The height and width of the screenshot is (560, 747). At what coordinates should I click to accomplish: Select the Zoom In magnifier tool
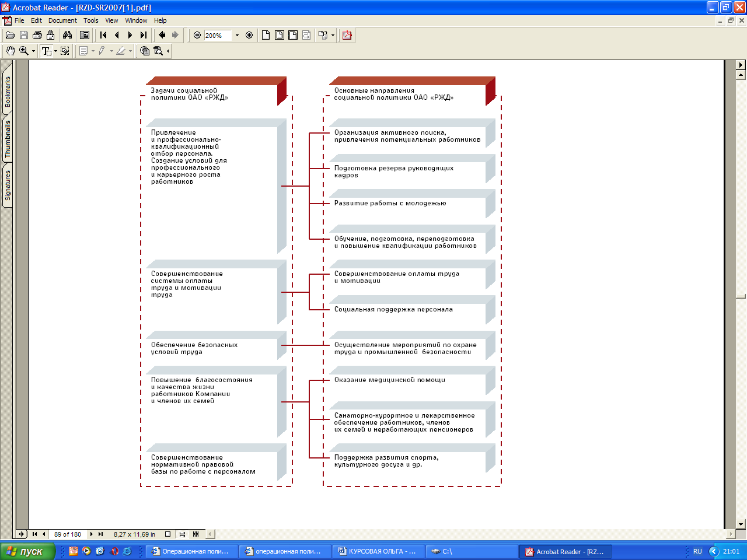click(x=24, y=51)
